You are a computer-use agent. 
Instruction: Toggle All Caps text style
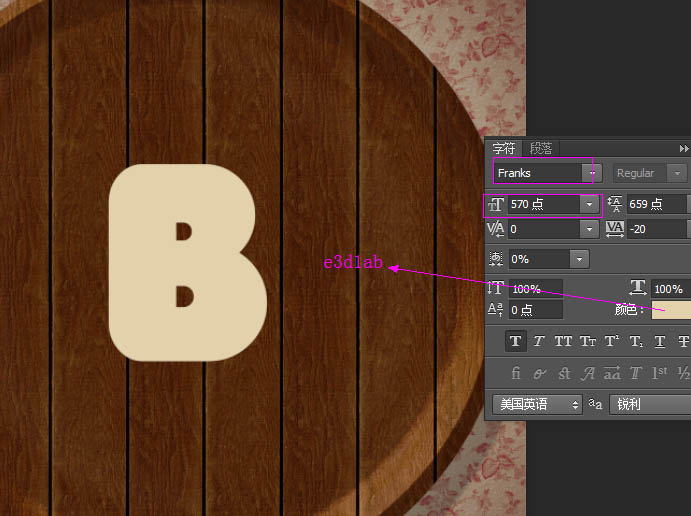(x=563, y=341)
